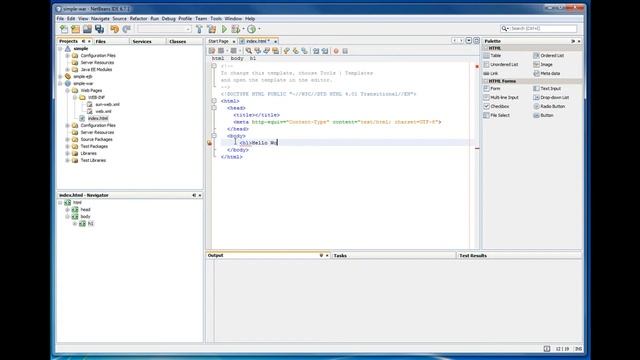The height and width of the screenshot is (360, 640).
Task: Click the Checkbox palette item
Action: pyautogui.click(x=496, y=107)
